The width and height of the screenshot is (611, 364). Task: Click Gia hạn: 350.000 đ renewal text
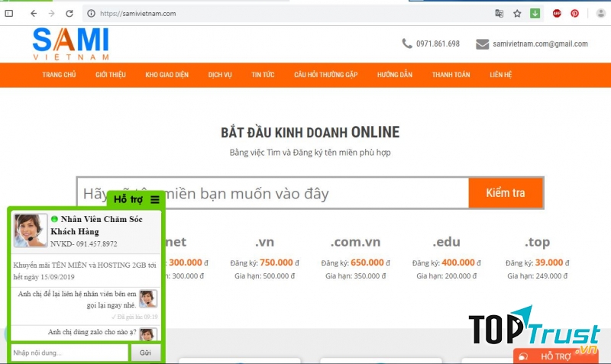[x=355, y=276]
